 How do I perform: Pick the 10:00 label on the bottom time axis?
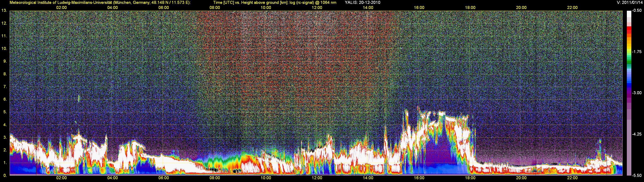coord(266,178)
